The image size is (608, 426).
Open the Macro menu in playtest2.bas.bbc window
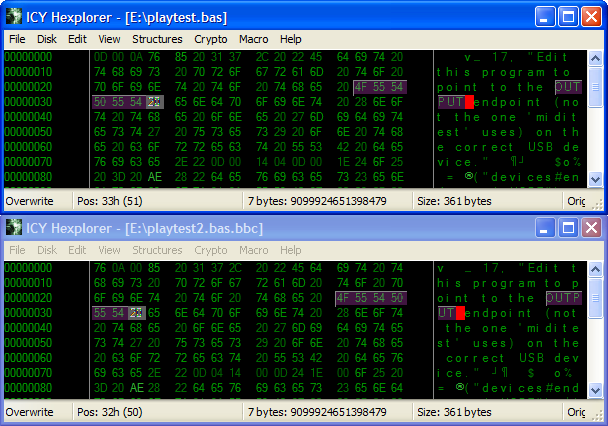click(x=253, y=250)
